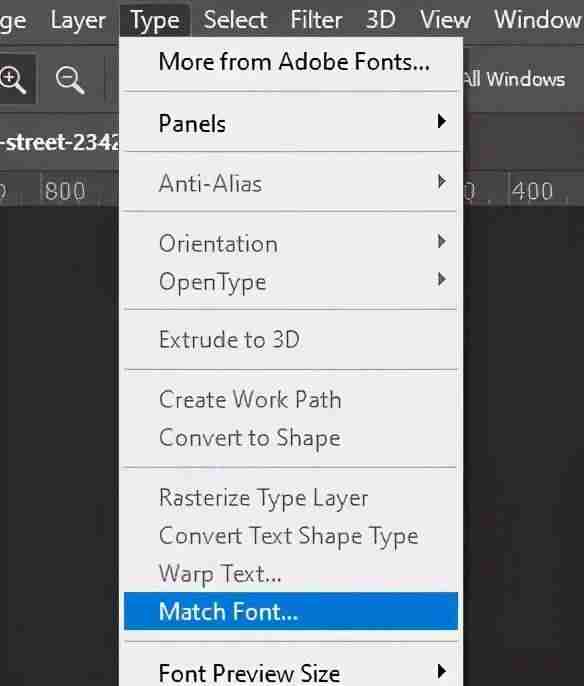Expand the Anti-Alias submenu arrow
The image size is (584, 686).
pos(442,181)
